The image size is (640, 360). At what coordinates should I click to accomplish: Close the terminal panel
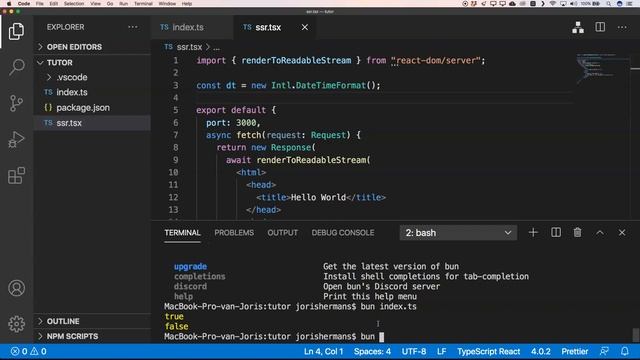pyautogui.click(x=622, y=233)
